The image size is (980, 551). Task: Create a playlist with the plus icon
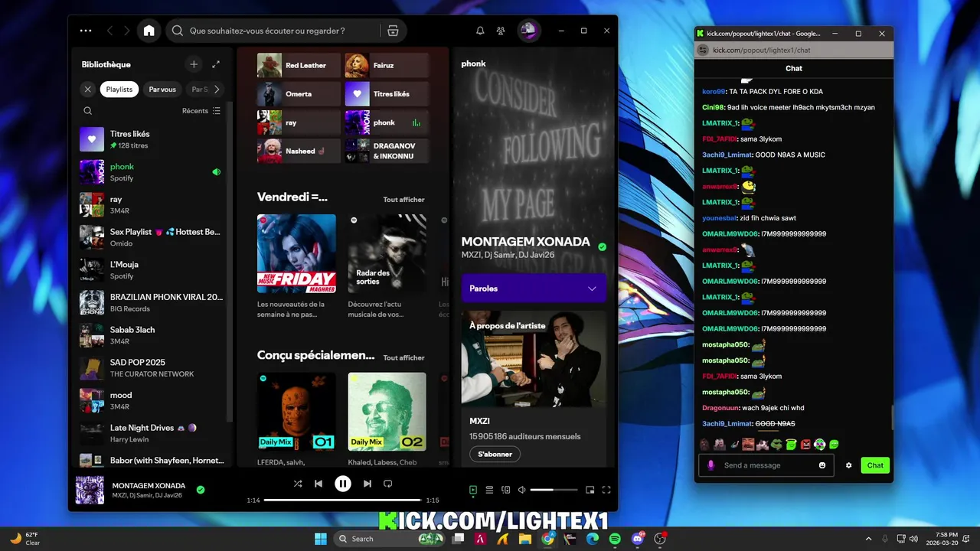click(x=194, y=64)
